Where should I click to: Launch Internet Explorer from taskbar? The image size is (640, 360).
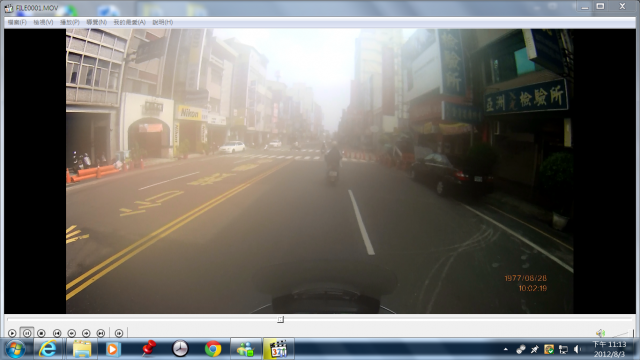[x=48, y=349]
